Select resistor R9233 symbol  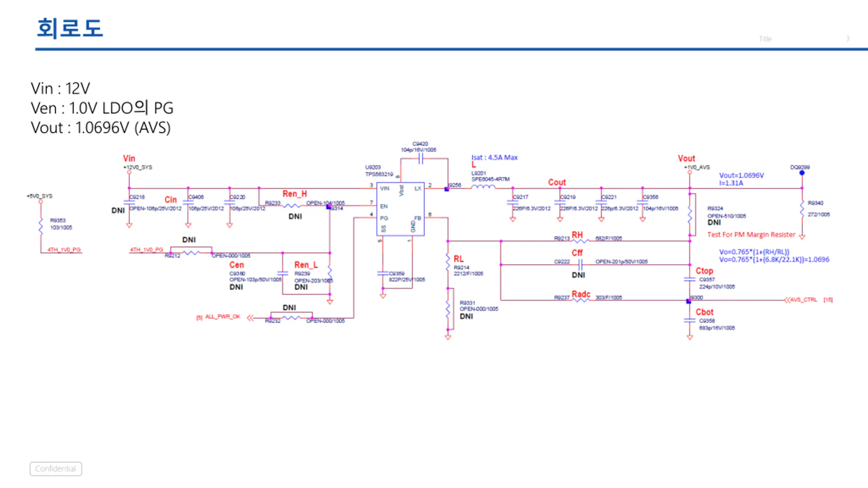click(x=292, y=206)
